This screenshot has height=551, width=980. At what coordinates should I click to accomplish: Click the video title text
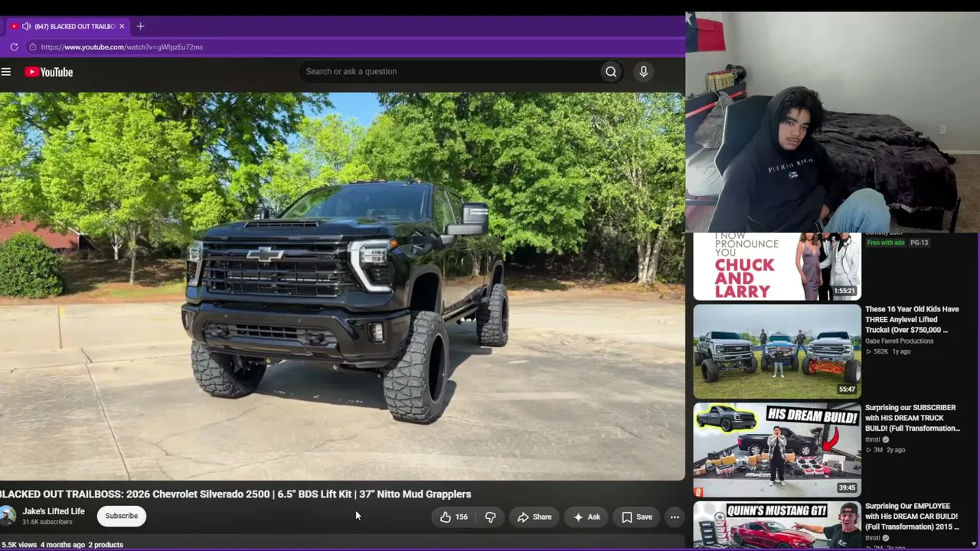click(236, 494)
